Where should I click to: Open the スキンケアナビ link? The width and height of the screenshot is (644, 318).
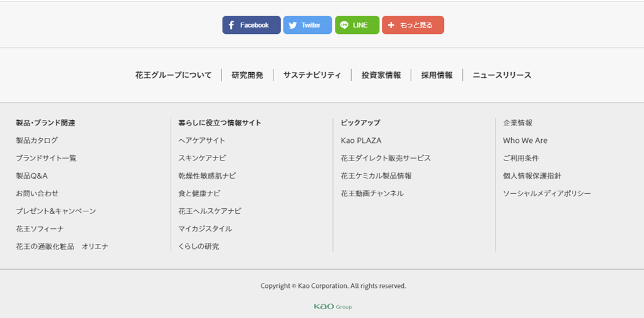click(202, 158)
